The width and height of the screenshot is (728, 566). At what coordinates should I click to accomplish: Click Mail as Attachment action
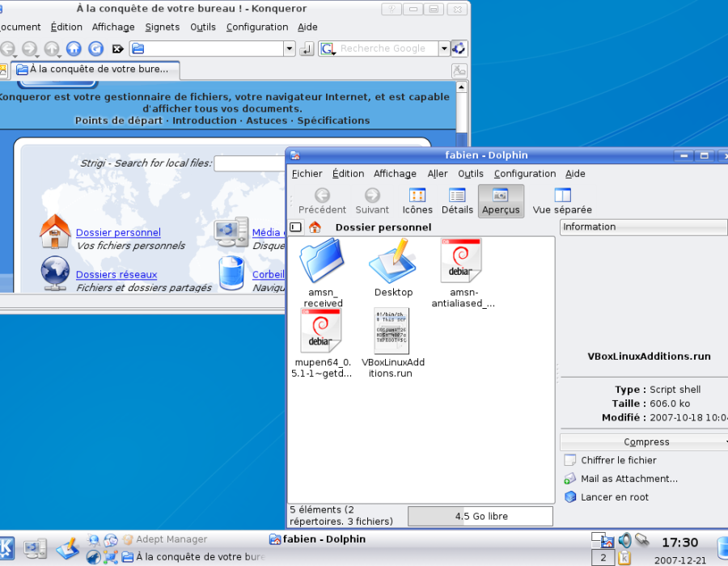click(x=620, y=479)
